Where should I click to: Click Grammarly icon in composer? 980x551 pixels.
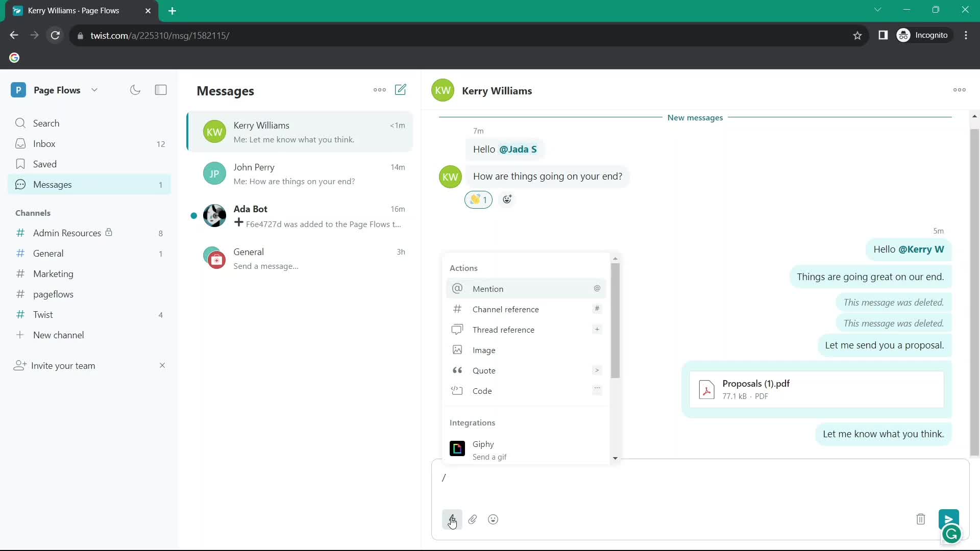point(951,534)
